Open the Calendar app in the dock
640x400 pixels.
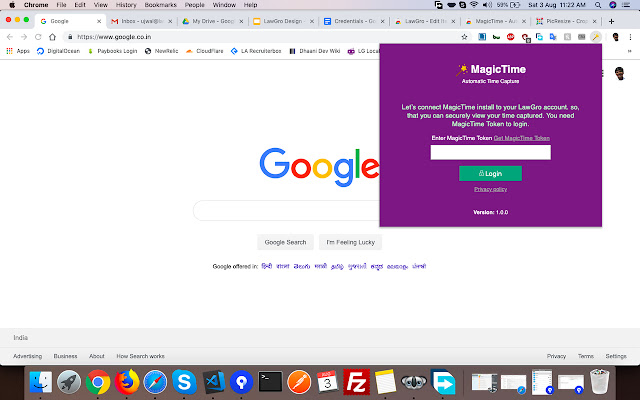point(327,382)
